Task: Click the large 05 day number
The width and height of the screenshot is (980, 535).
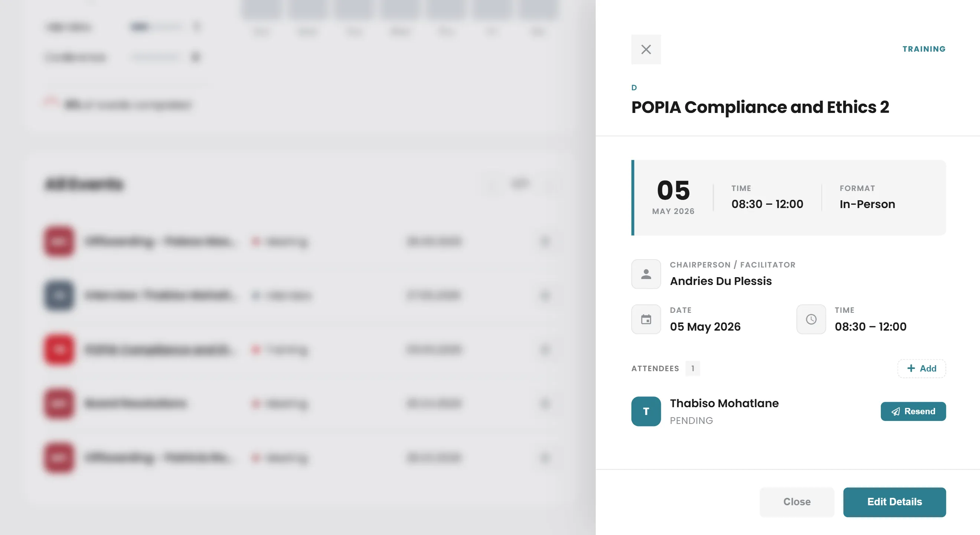Action: [673, 190]
